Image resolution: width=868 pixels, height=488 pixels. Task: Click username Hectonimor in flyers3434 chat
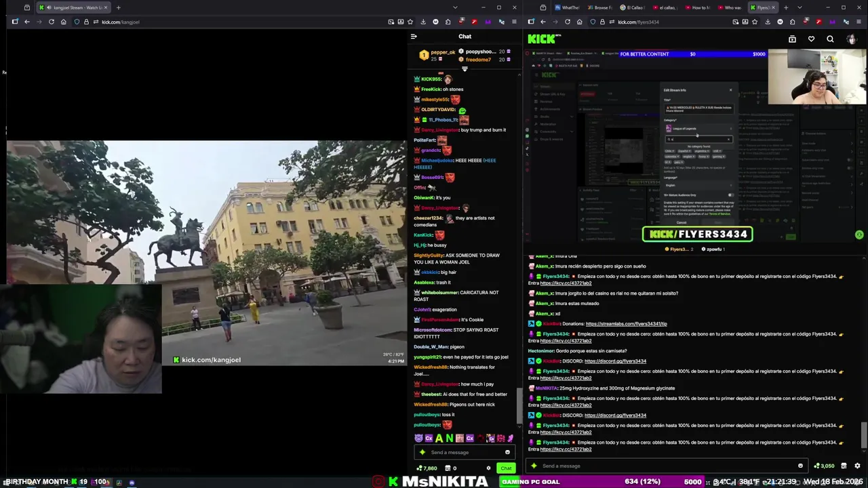(x=541, y=350)
